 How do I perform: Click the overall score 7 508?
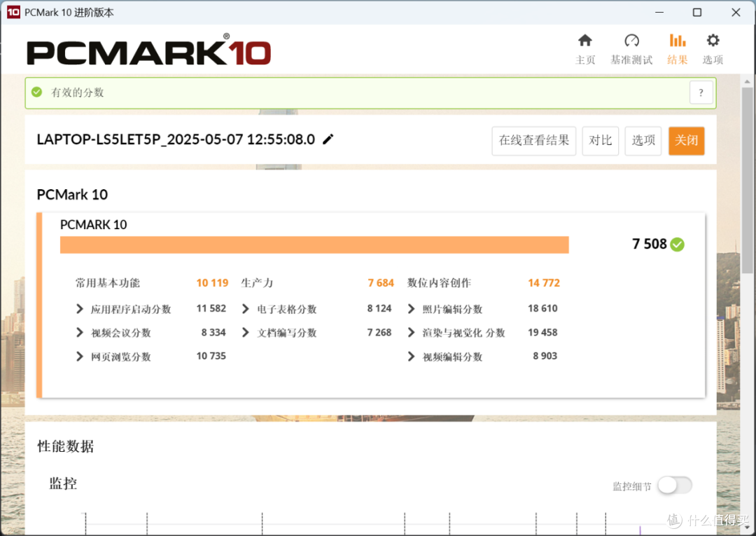click(649, 244)
